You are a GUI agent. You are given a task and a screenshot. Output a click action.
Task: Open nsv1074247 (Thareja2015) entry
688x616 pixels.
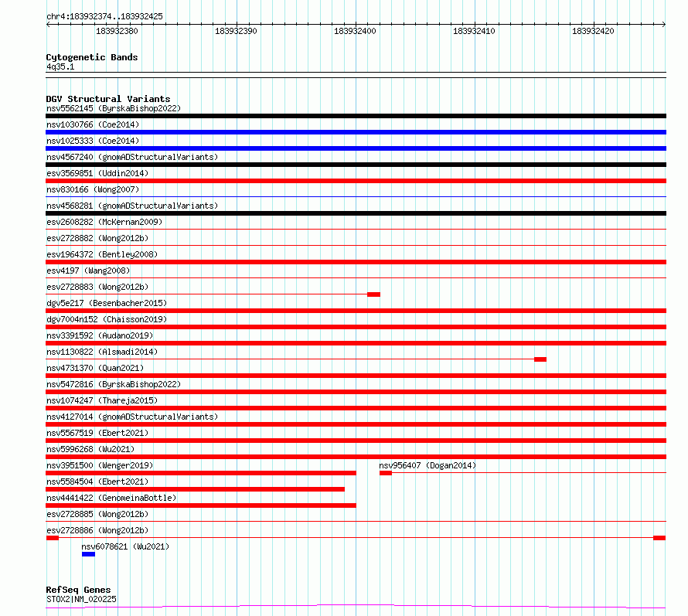click(102, 400)
